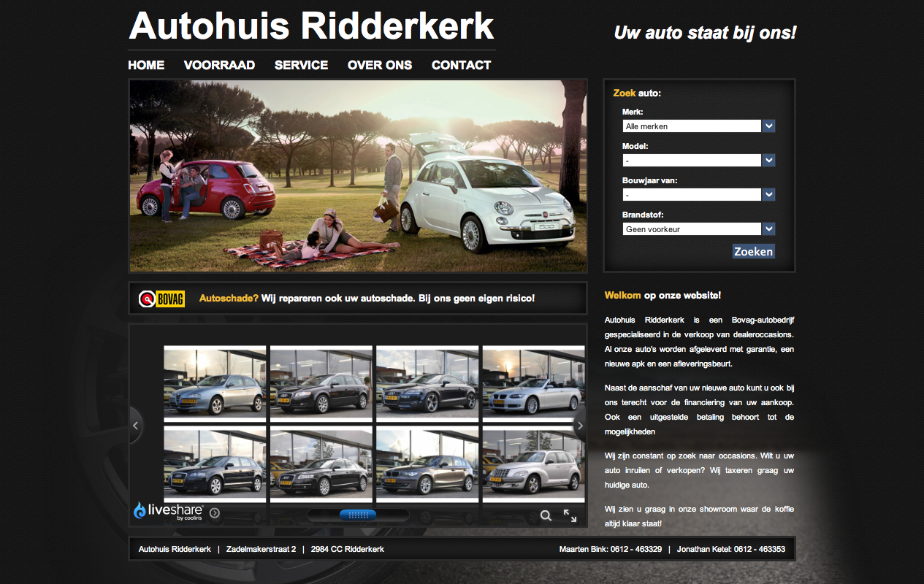Open the Model dropdown

click(698, 160)
